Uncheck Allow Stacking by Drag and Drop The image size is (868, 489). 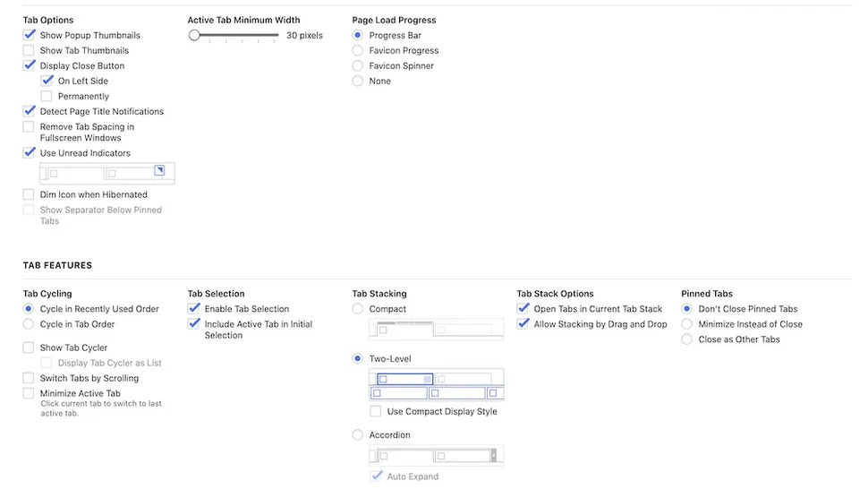click(523, 324)
